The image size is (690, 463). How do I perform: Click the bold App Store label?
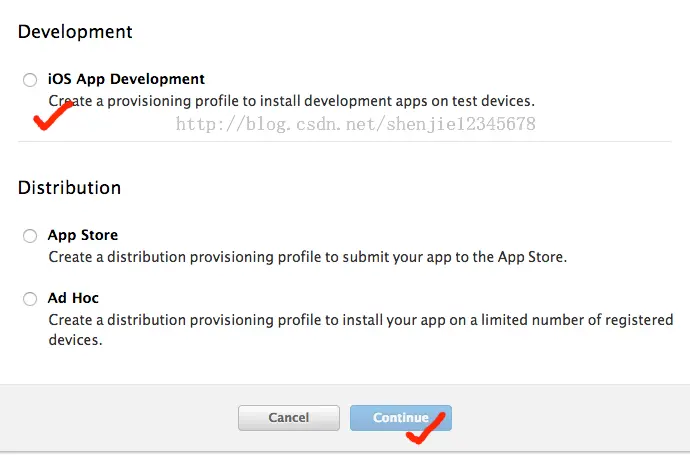coord(83,235)
